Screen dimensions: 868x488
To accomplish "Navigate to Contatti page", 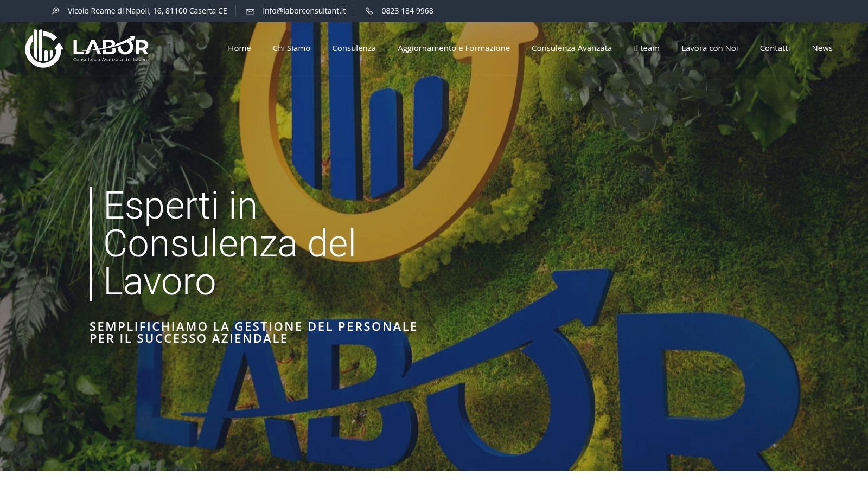I will pos(775,48).
